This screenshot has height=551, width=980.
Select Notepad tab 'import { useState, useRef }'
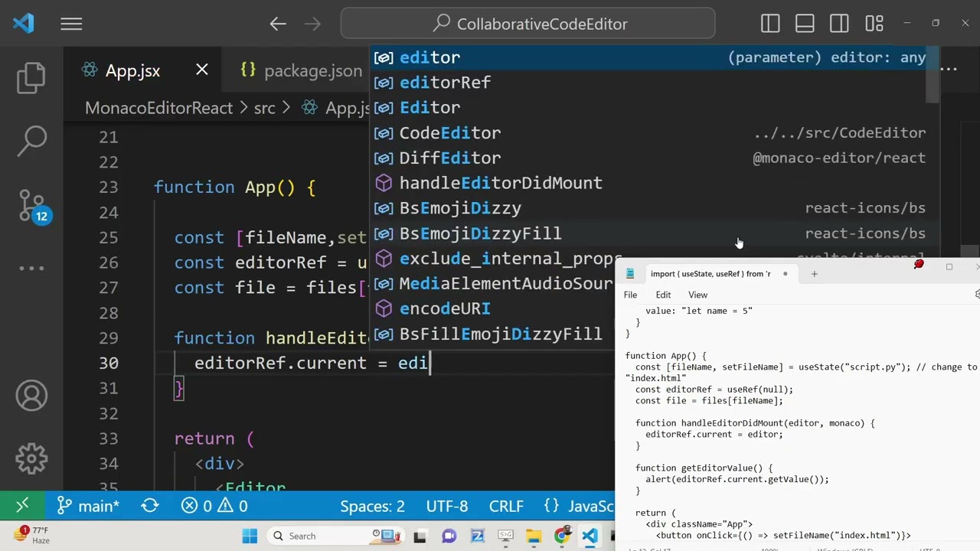pos(709,274)
